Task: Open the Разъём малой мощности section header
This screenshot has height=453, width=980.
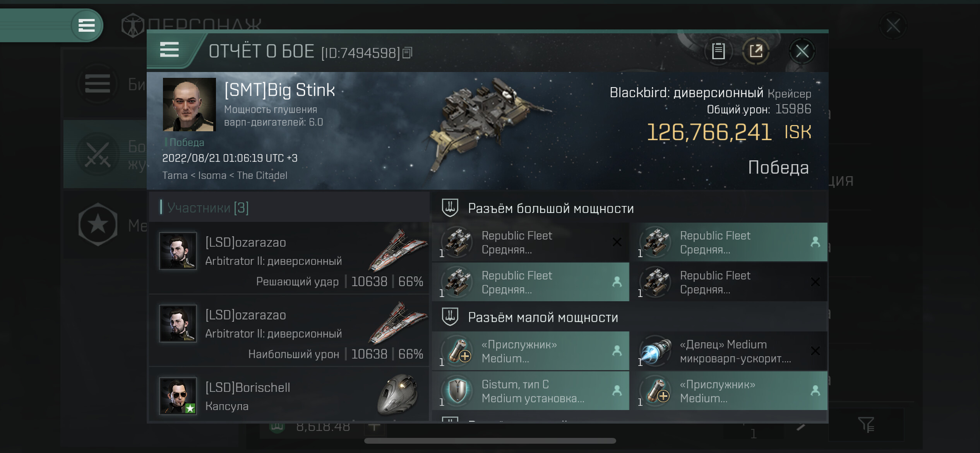Action: (x=543, y=318)
